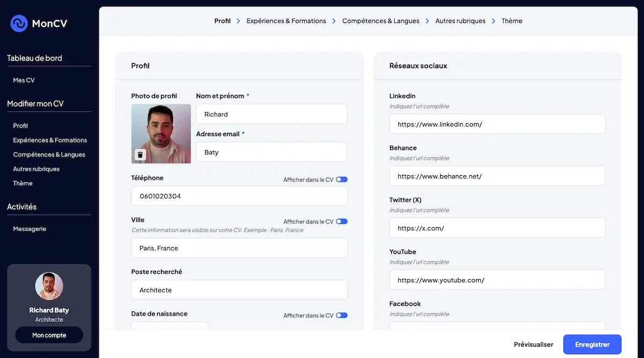Toggle off Ville visibility in the CV
The height and width of the screenshot is (358, 644).
click(x=342, y=221)
